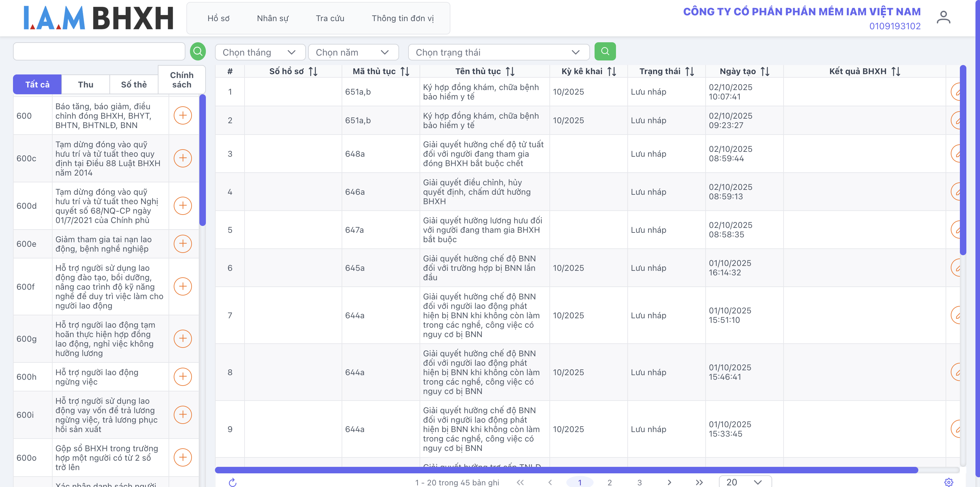980x487 pixels.
Task: Open the Chọn tháng dropdown
Action: (260, 53)
